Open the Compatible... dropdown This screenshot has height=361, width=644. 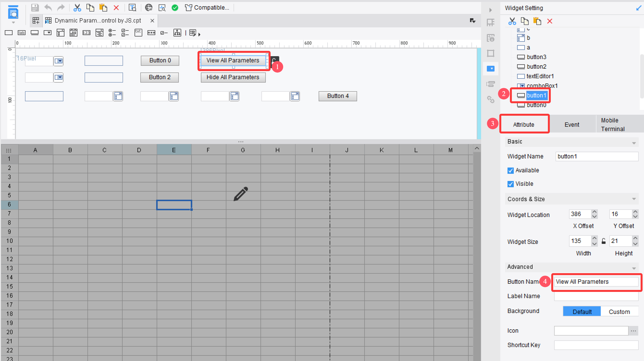(x=207, y=8)
